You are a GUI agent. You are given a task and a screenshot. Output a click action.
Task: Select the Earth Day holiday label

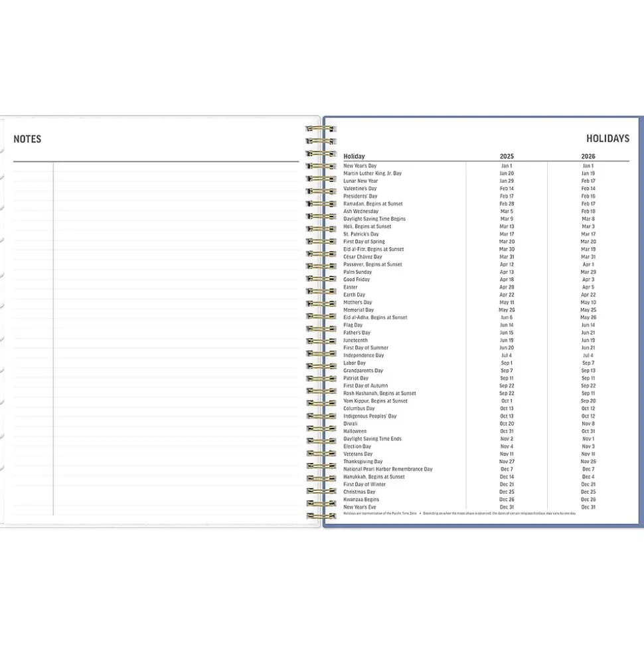click(354, 295)
